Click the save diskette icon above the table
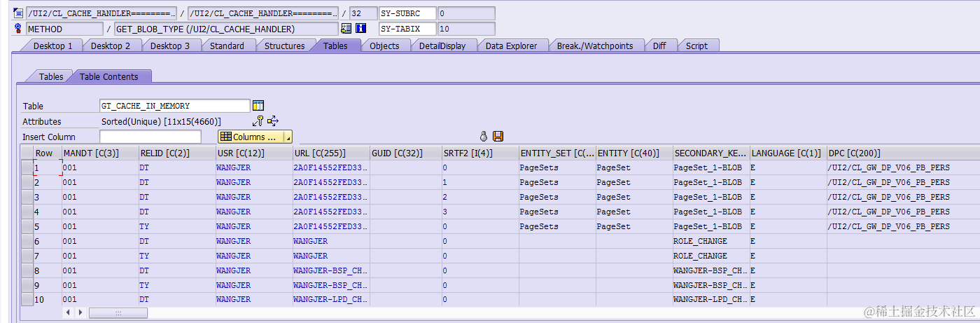 click(x=498, y=137)
